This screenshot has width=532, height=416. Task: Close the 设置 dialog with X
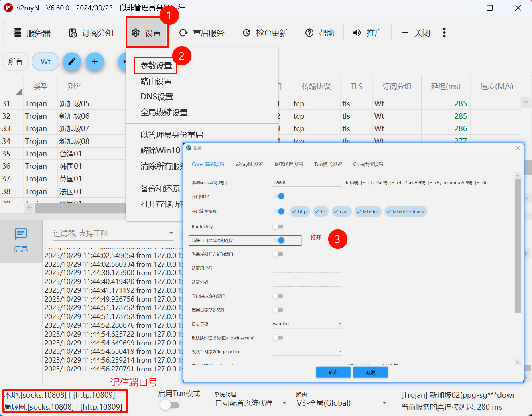[518, 148]
